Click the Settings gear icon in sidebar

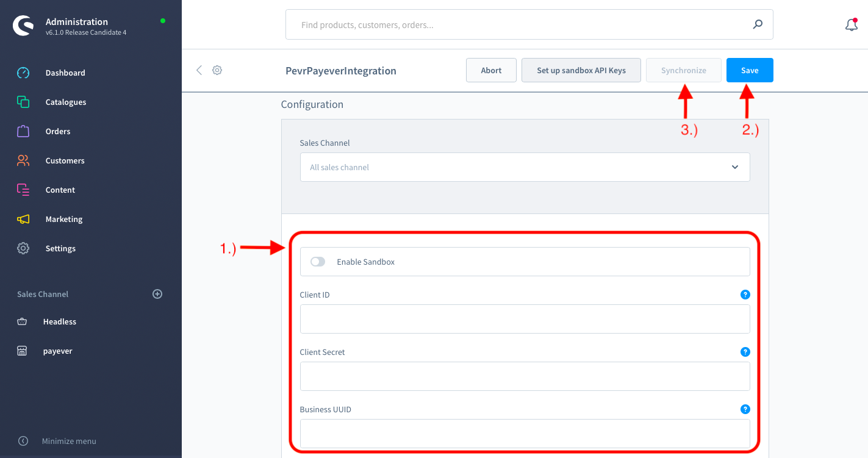(x=23, y=248)
